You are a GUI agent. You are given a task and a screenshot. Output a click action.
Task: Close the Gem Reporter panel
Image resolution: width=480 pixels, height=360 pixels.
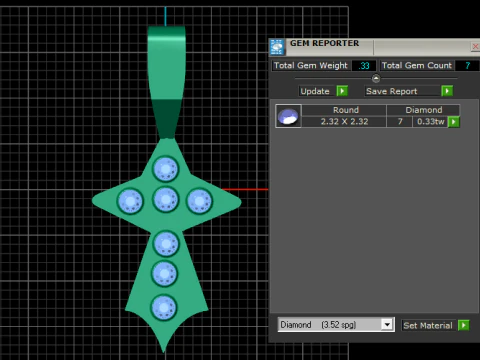pos(476,47)
